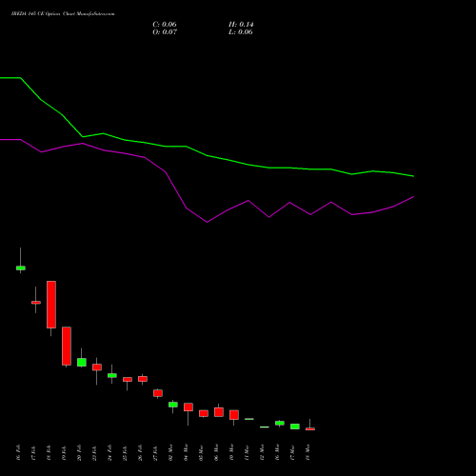Viewport: 476px width, 476px height.
Task: Click the '25 Feb' date axis label
Action: pos(125,452)
